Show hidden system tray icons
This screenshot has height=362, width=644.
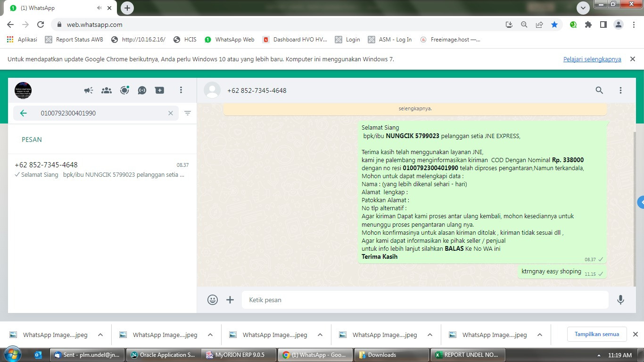pyautogui.click(x=599, y=355)
